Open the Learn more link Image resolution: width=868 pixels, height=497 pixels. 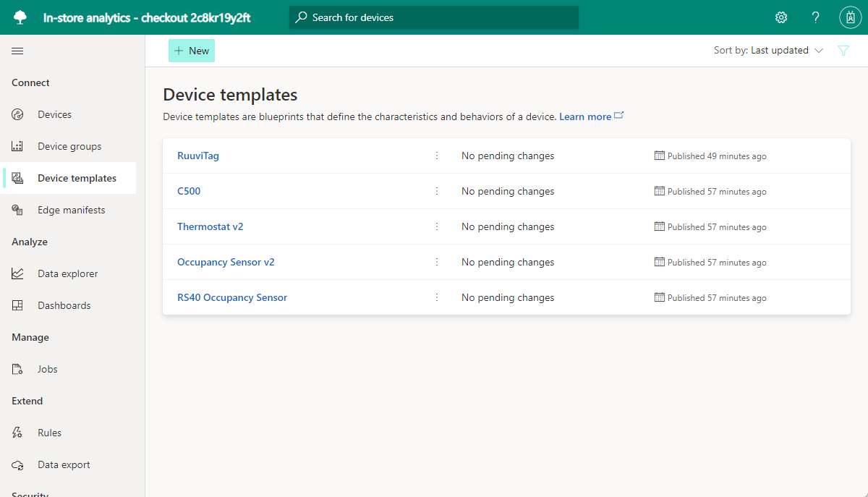tap(585, 116)
